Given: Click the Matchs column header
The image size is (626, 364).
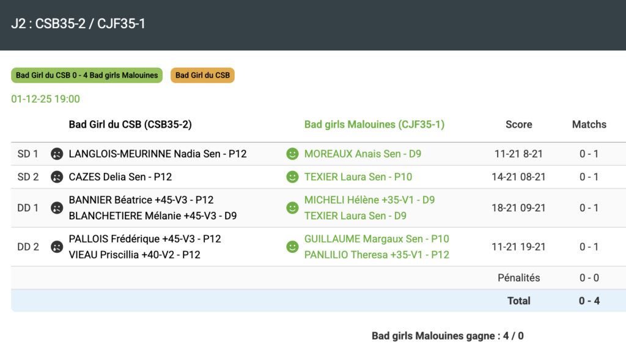Looking at the screenshot, I should 589,125.
